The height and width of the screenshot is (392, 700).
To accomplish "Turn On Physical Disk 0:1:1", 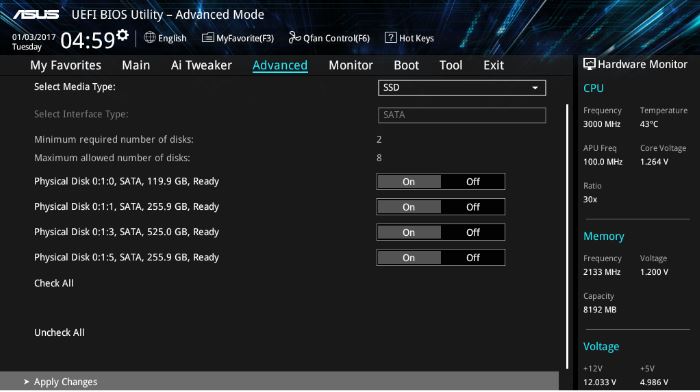I will click(408, 207).
